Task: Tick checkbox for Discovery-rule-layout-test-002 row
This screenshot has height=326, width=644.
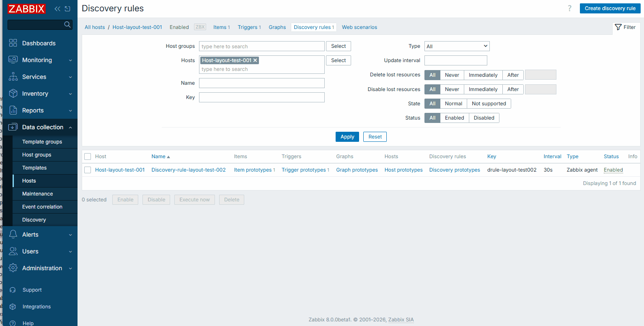Action: coord(88,170)
